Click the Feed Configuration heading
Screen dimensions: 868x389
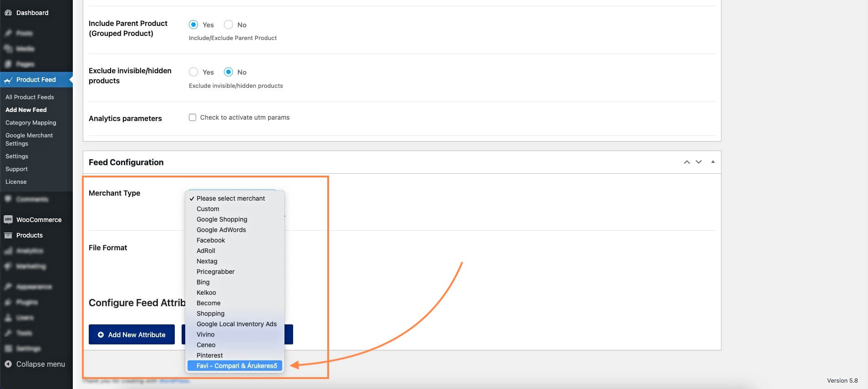click(126, 162)
